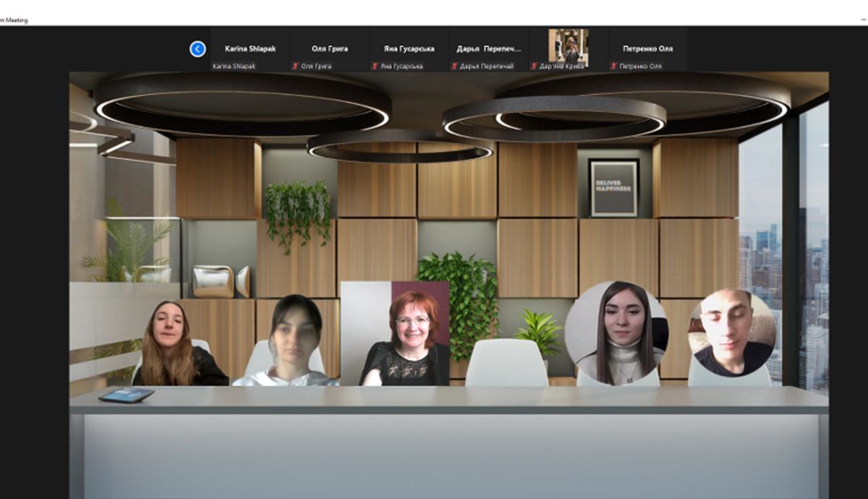The width and height of the screenshot is (868, 499).
Task: Click muted microphone icon beside Петренко Оля
Action: [613, 66]
